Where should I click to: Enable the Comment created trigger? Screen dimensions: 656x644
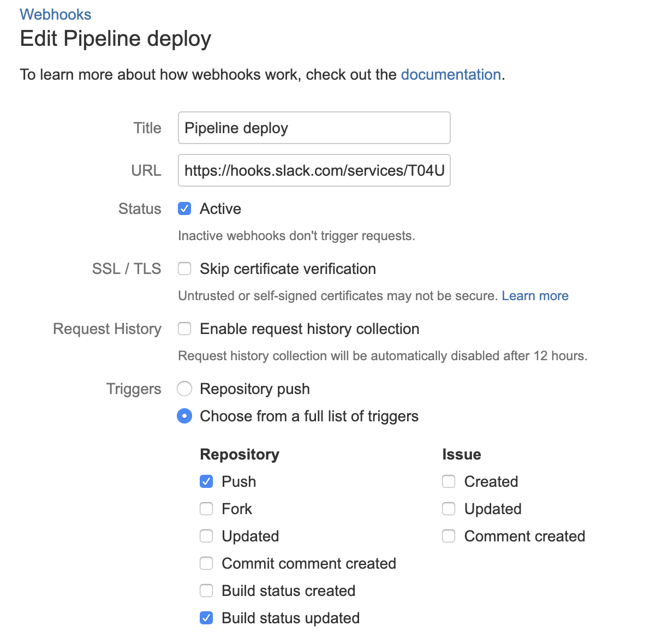pos(448,536)
